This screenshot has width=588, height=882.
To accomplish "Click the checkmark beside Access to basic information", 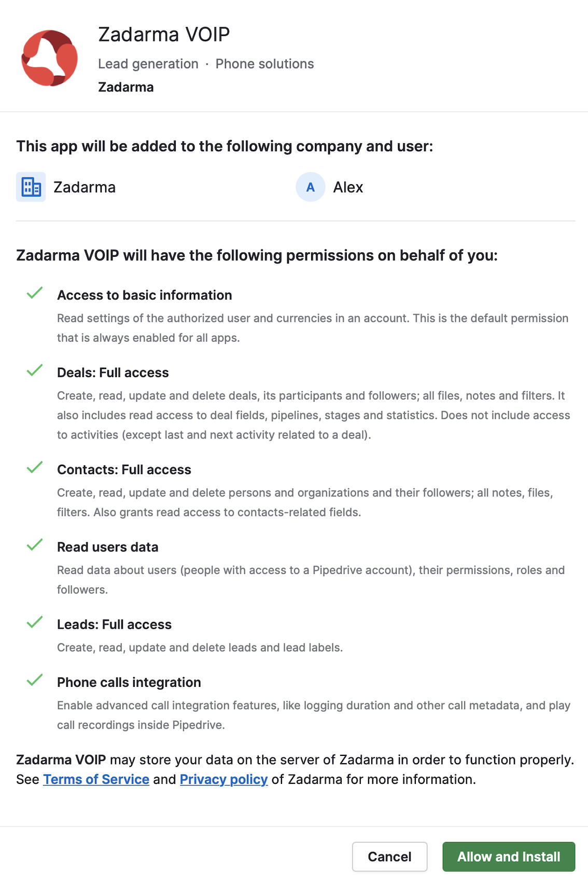I will tap(35, 293).
